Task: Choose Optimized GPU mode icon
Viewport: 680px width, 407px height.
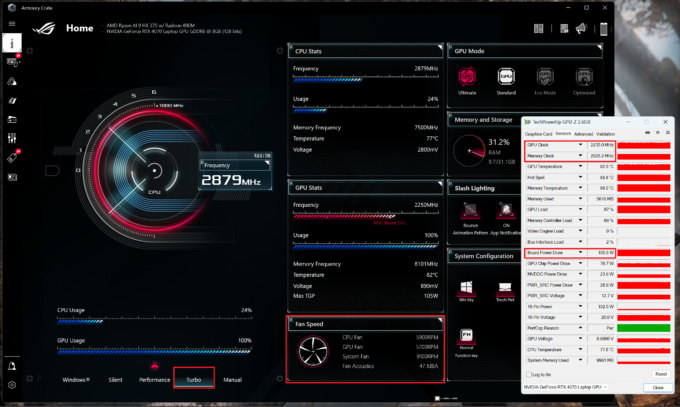Action: coord(585,77)
